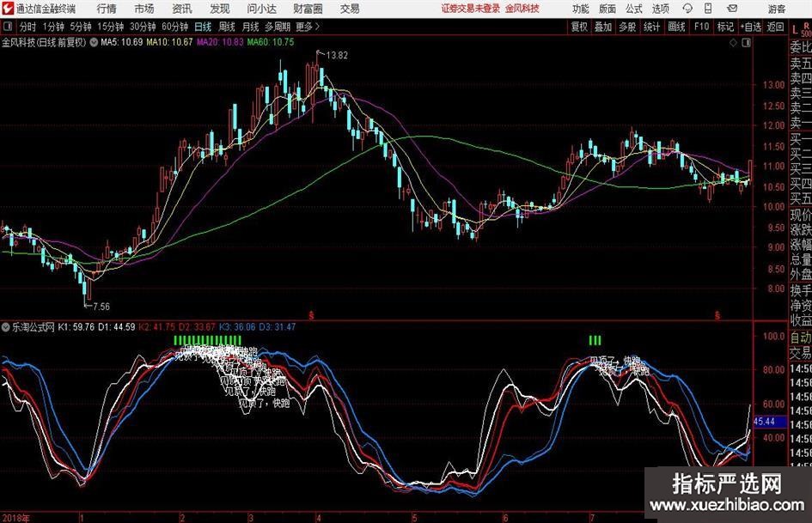Open the mobile phone icon
Image resolution: width=812 pixels, height=523 pixels.
point(708,9)
